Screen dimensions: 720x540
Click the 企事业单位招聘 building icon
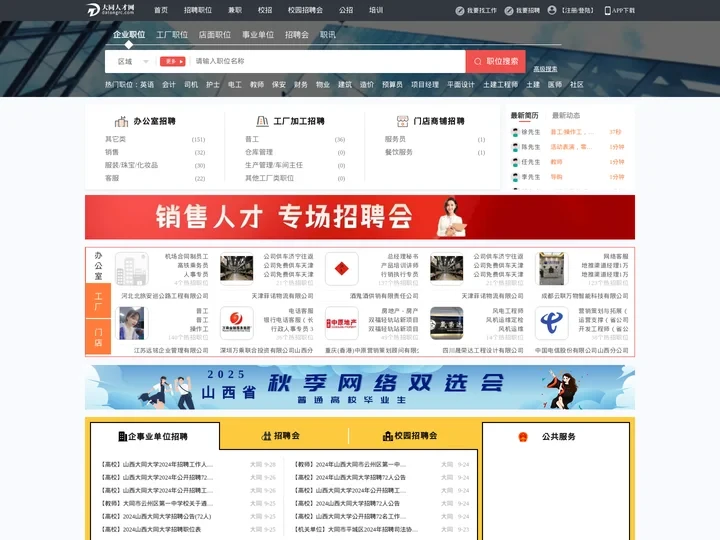point(122,436)
